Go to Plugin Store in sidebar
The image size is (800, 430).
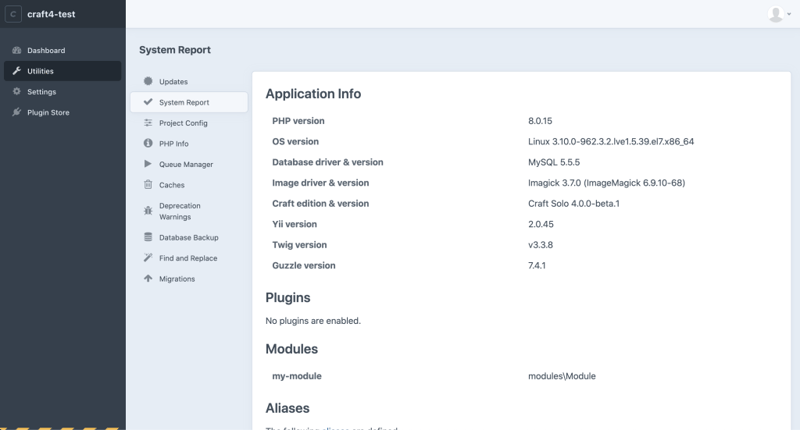48,113
